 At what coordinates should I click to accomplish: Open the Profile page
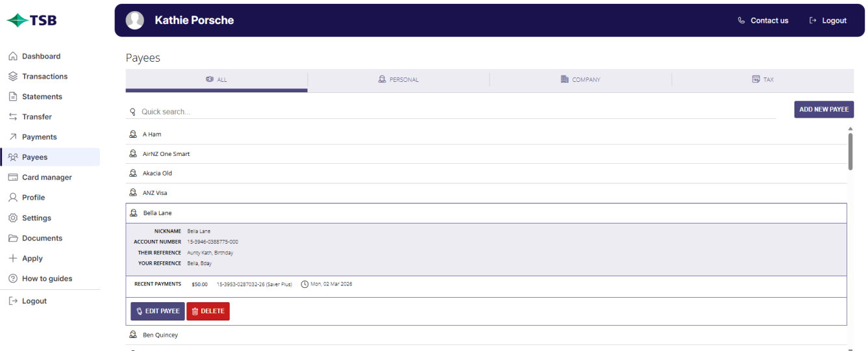click(51, 198)
